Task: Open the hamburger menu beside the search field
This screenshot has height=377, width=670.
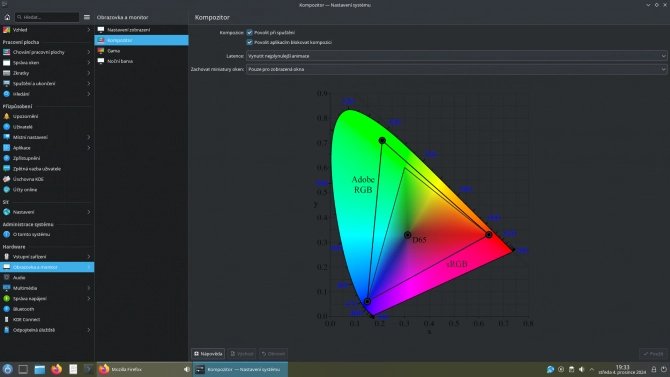Action: (x=87, y=17)
